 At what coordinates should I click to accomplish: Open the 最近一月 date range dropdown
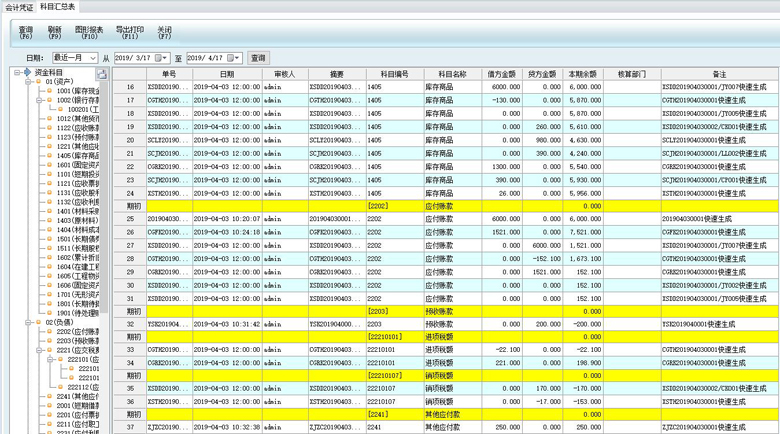(x=93, y=59)
